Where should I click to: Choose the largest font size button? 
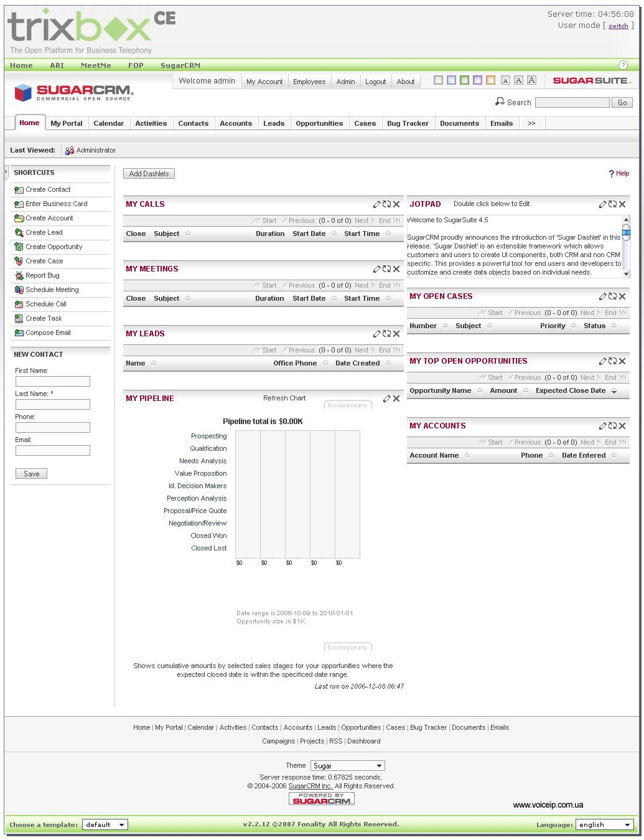click(531, 80)
